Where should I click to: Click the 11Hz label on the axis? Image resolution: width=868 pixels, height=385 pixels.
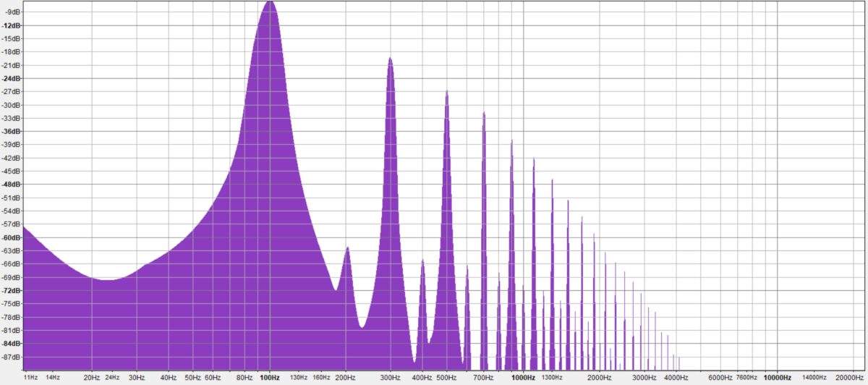(x=31, y=378)
